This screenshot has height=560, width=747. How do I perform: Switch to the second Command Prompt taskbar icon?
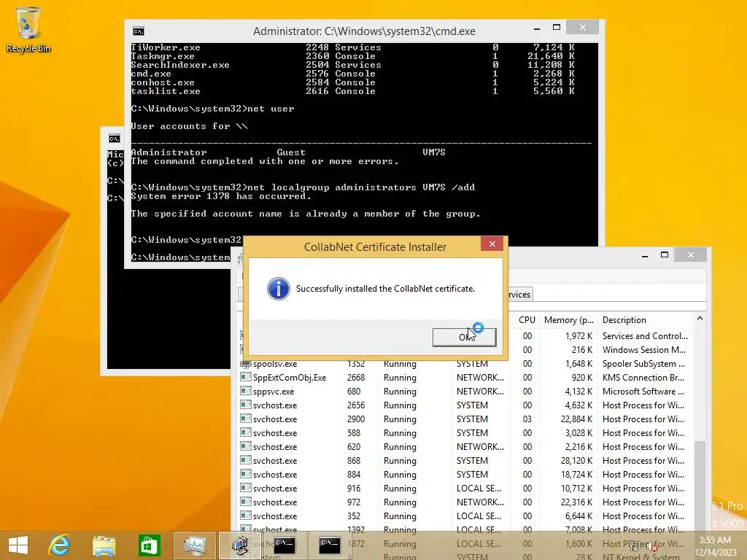pyautogui.click(x=329, y=545)
